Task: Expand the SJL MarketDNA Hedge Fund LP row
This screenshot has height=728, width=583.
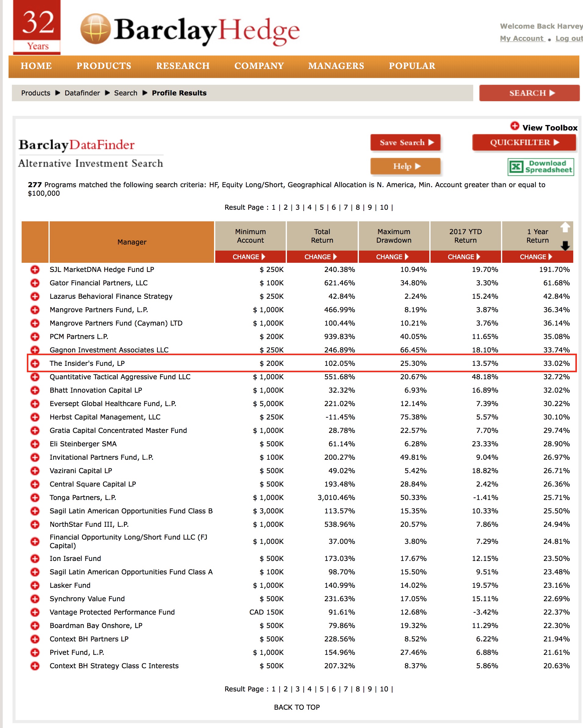Action: click(35, 269)
